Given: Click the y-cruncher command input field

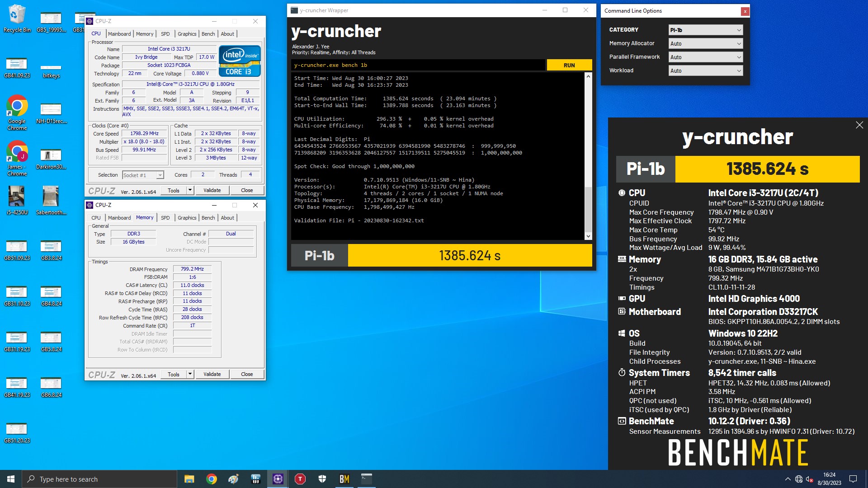Looking at the screenshot, I should click(418, 65).
